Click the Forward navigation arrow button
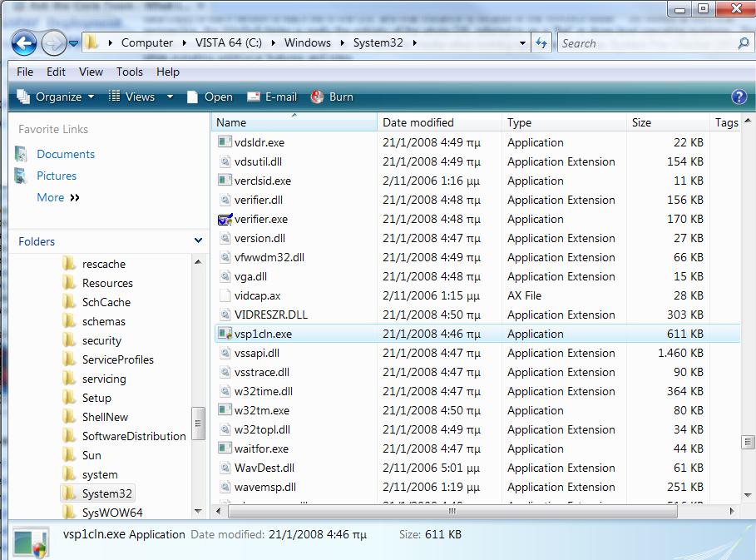This screenshot has height=560, width=756. click(53, 43)
